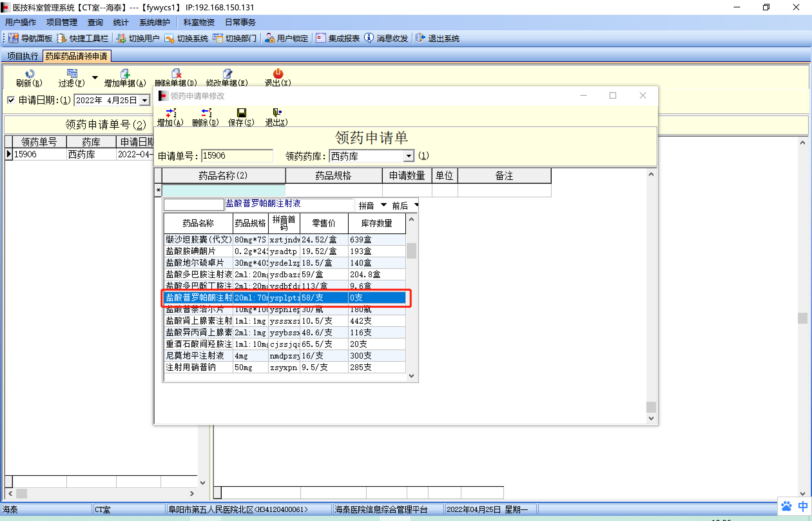Click the red power Exit (退出) icon
812x521 pixels.
point(277,74)
